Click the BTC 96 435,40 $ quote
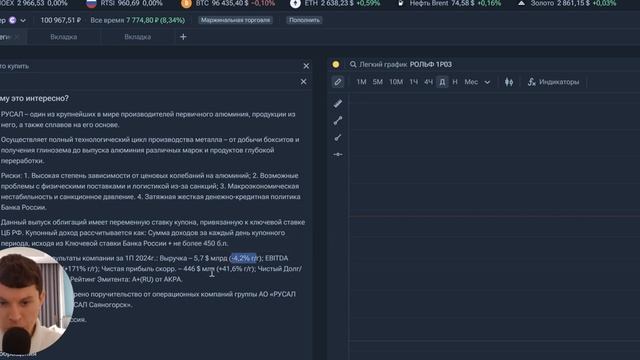This screenshot has width=640, height=360. point(235,3)
